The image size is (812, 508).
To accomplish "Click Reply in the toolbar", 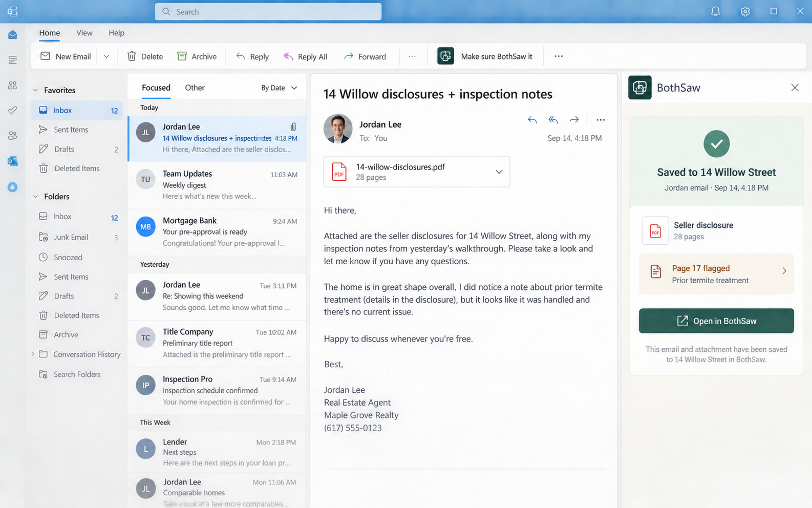I will click(x=252, y=56).
